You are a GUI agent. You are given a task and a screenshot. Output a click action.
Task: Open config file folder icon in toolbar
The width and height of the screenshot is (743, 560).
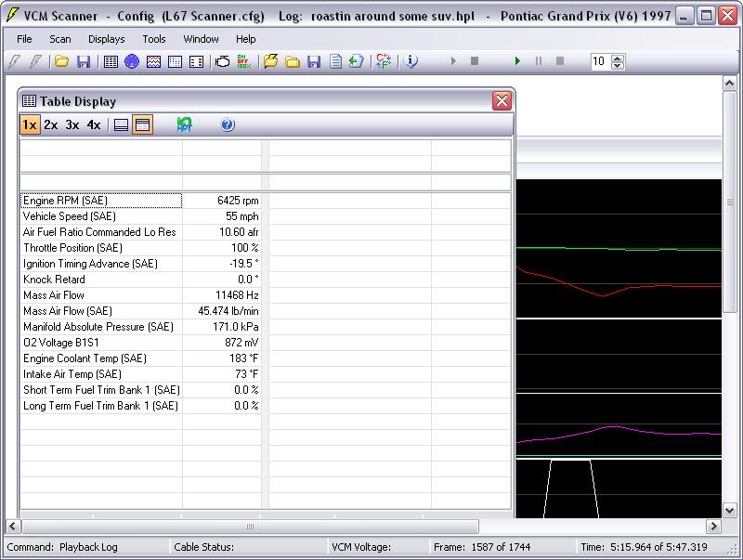61,61
